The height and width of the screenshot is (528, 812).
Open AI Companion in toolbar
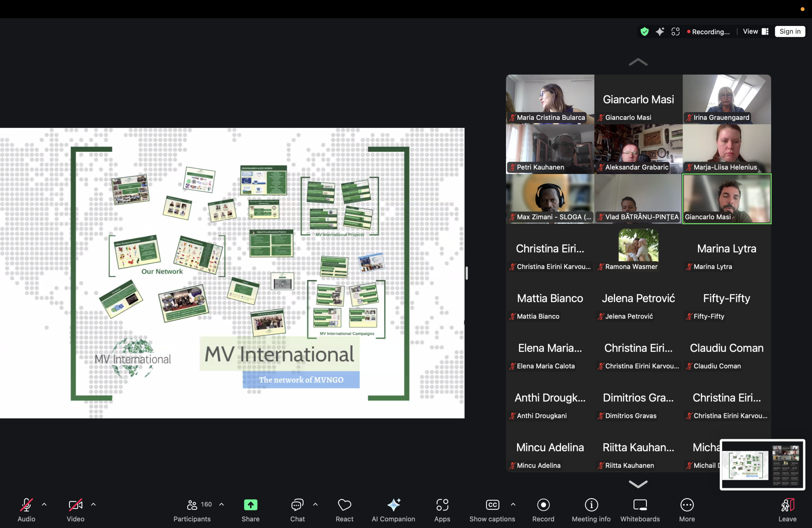click(393, 510)
